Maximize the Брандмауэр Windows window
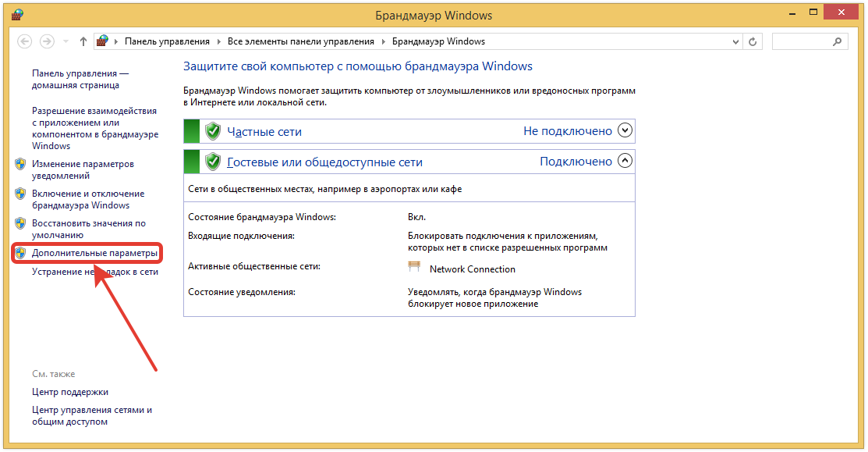 (813, 12)
